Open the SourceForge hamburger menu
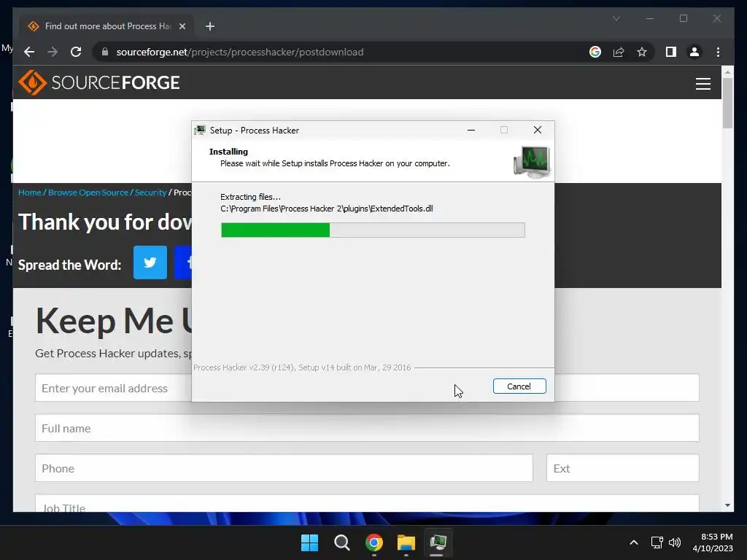 tap(703, 84)
